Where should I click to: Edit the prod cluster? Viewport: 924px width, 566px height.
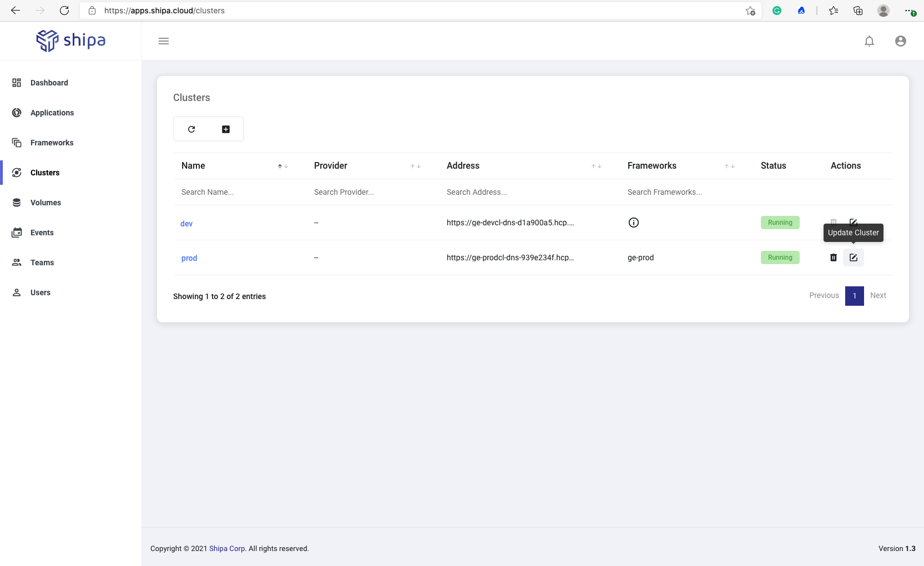click(x=854, y=257)
